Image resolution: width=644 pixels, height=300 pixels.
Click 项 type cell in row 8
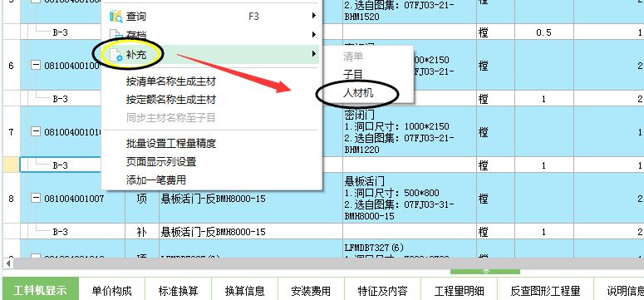tap(142, 199)
